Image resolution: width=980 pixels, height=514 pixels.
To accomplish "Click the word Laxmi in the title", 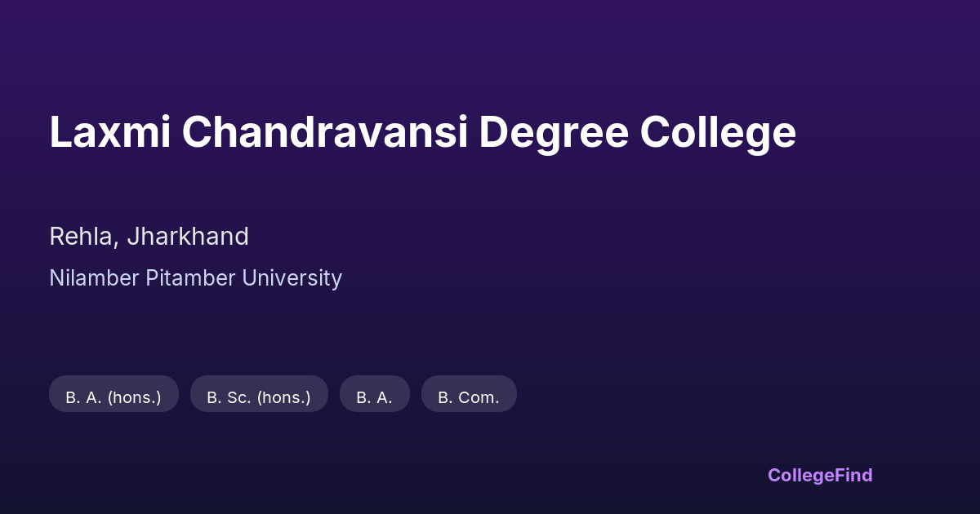I will coord(110,132).
